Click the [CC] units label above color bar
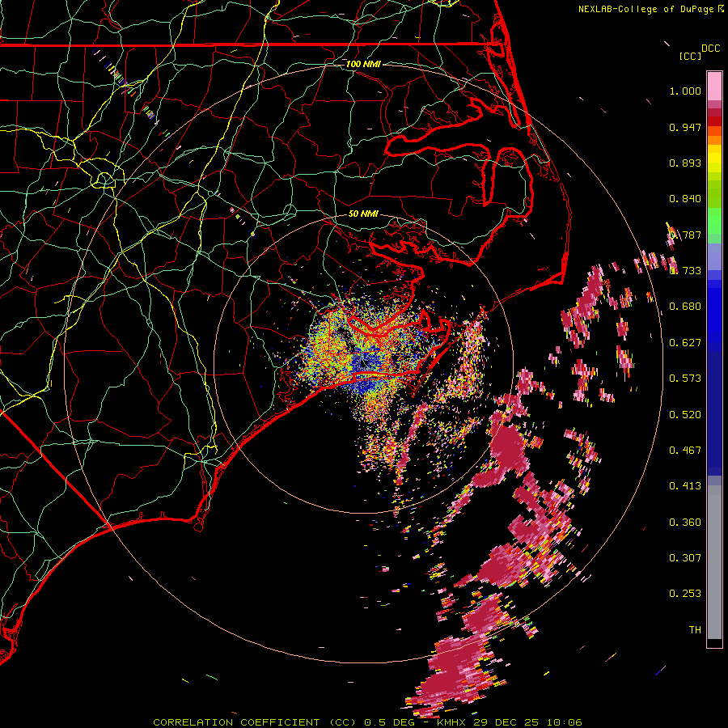This screenshot has width=728, height=728. pos(690,56)
